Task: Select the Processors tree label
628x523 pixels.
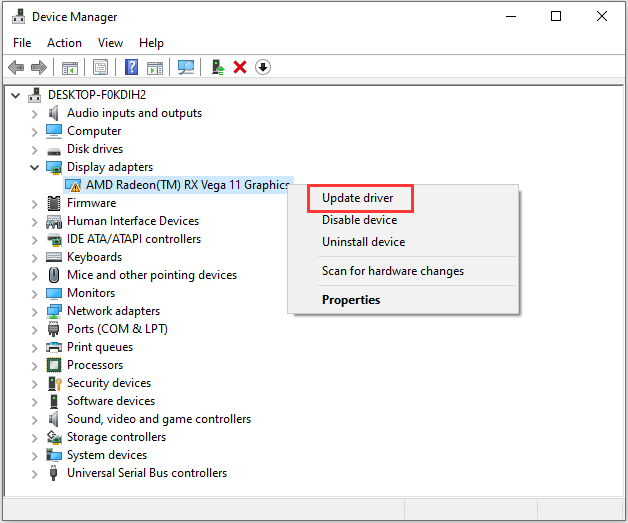Action: coord(95,365)
